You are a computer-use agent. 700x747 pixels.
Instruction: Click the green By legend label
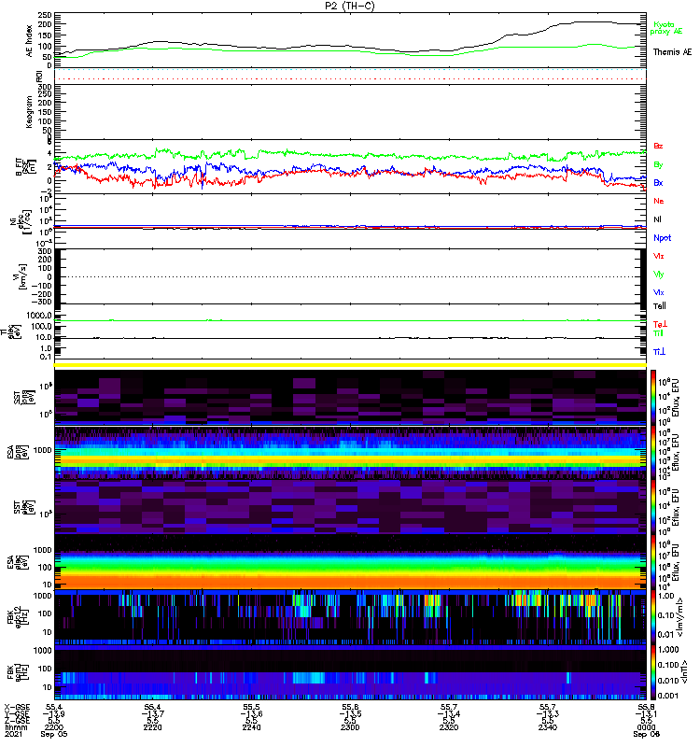click(x=659, y=164)
